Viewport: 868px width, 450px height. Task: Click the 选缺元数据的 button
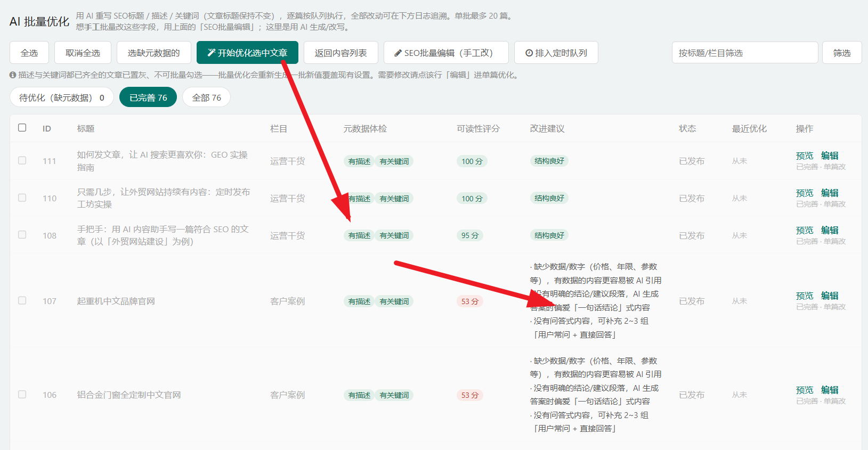pos(154,53)
